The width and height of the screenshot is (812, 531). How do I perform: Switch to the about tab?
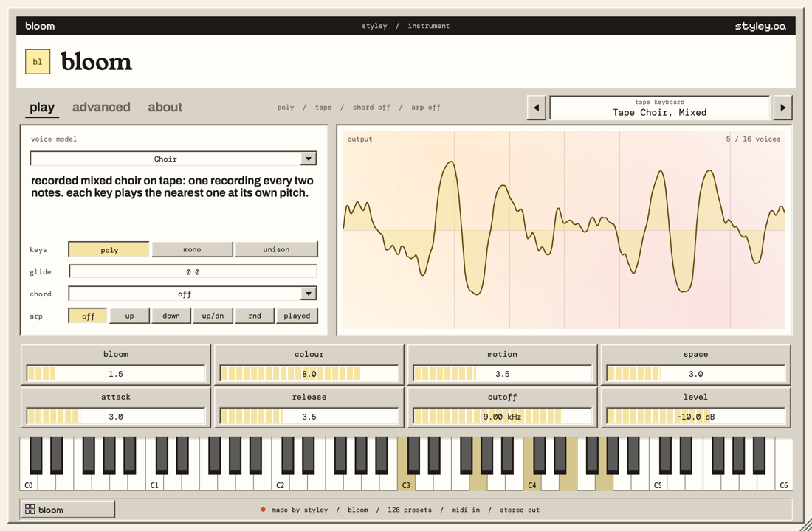[165, 107]
